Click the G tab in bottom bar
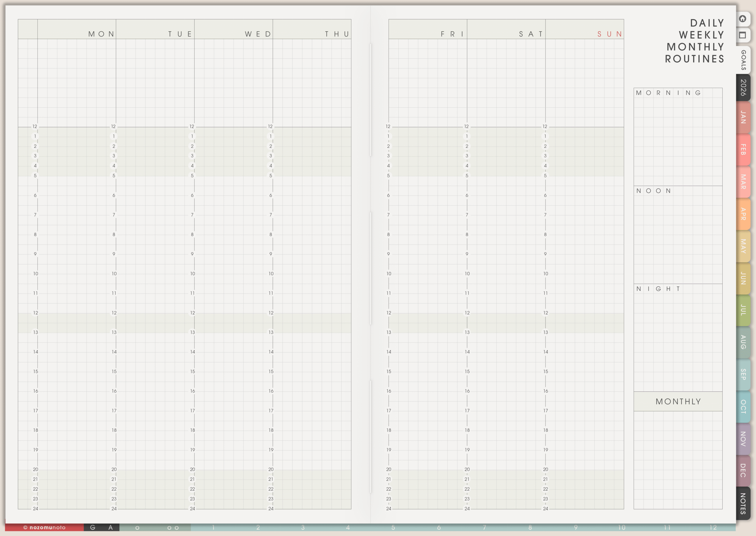 (x=93, y=527)
